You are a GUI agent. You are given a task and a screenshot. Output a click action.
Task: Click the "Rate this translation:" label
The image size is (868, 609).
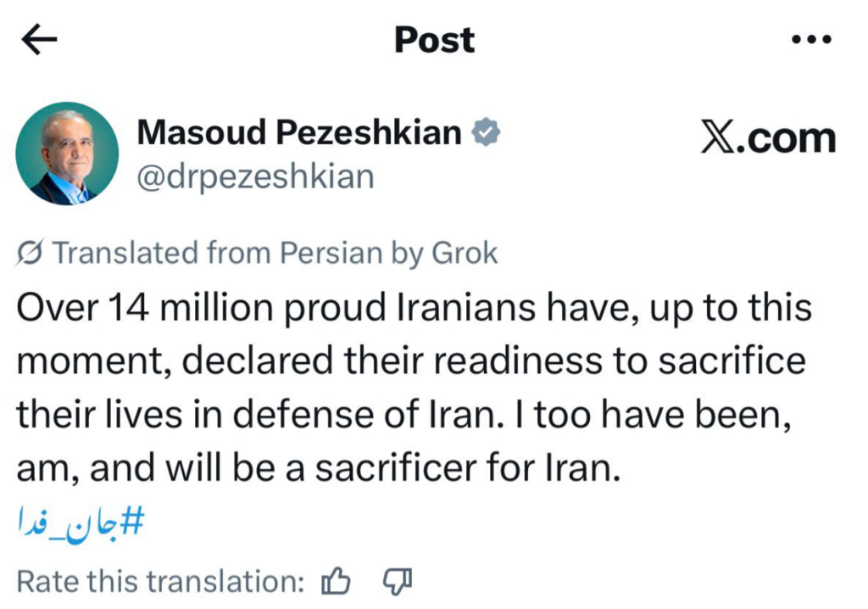(x=161, y=581)
